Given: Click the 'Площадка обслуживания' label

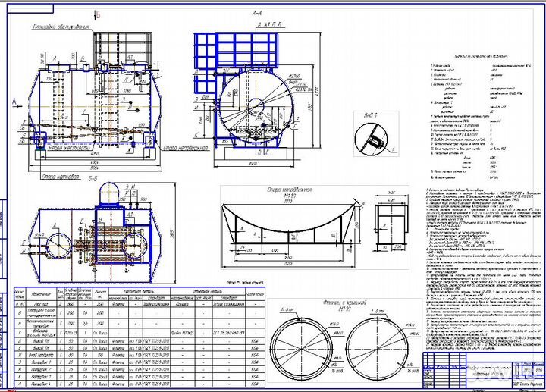Looking at the screenshot, I should [x=61, y=28].
